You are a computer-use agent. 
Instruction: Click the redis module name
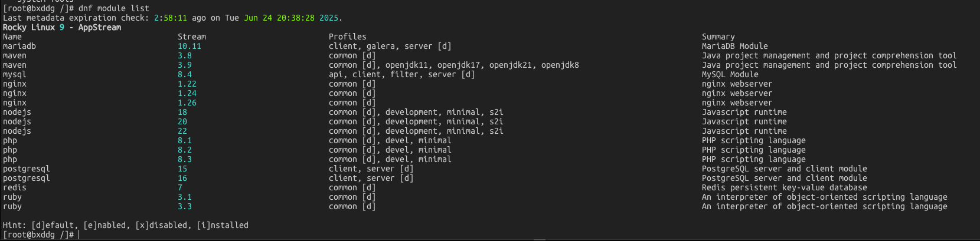click(x=15, y=187)
